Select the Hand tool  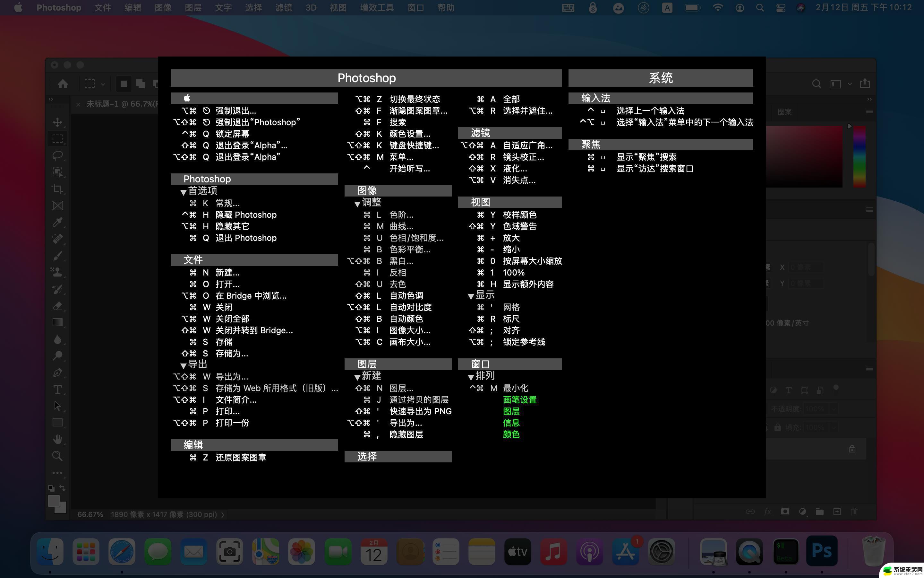(57, 440)
